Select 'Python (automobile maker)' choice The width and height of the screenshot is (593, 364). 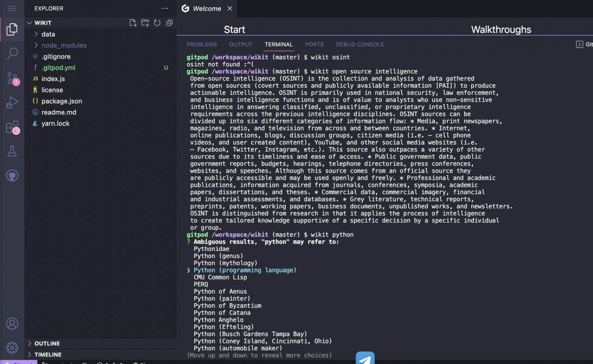point(238,348)
